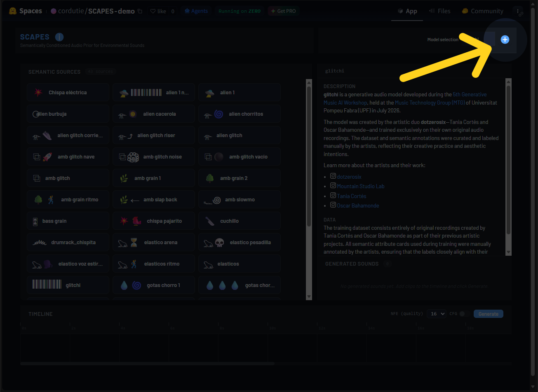
Task: Select the alien glitch riser source
Action: [154, 135]
